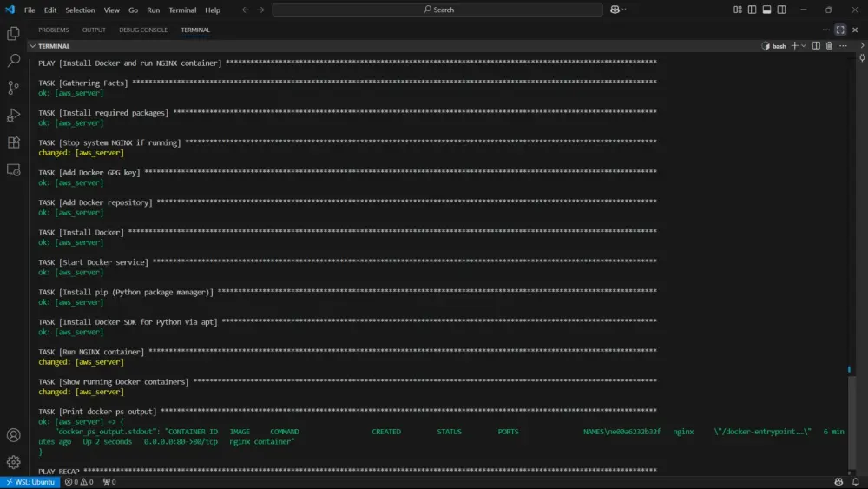The width and height of the screenshot is (868, 489).
Task: Click the PLAY Install Docker and run NGINX line
Action: (x=347, y=63)
